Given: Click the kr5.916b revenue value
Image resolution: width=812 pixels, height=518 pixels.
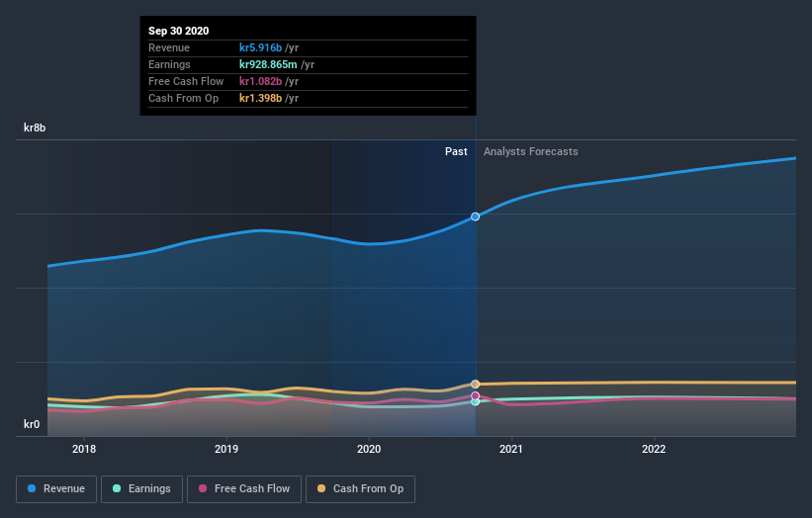Looking at the screenshot, I should 260,47.
